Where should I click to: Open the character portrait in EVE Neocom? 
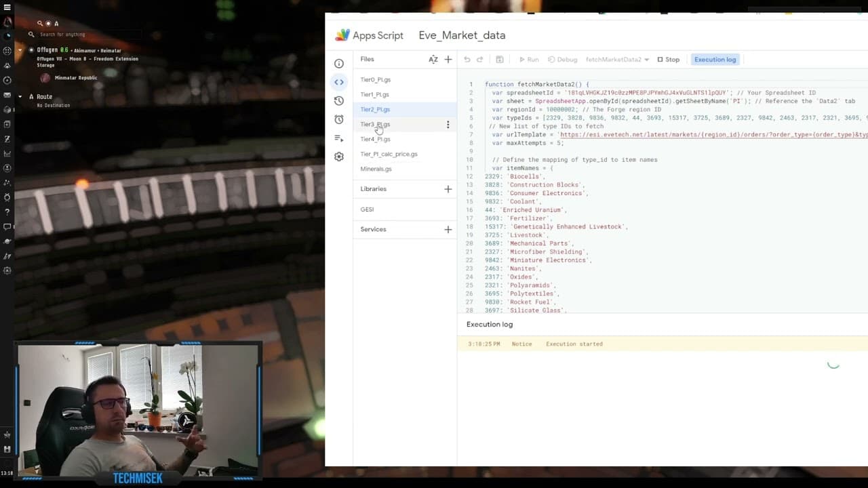coord(7,22)
